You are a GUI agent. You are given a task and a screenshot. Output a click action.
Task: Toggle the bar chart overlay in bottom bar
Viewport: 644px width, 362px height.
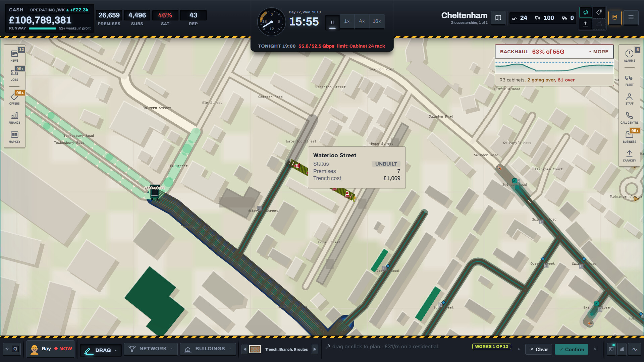coord(622,349)
